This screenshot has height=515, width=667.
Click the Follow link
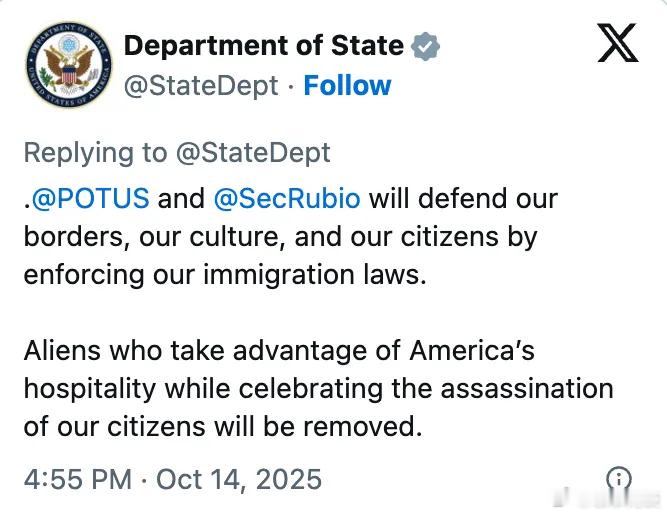(x=347, y=86)
